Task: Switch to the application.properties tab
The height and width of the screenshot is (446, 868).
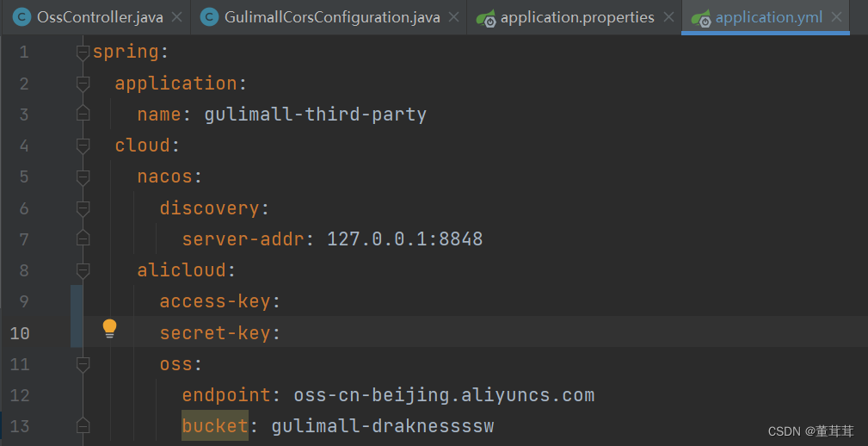Action: pos(576,17)
